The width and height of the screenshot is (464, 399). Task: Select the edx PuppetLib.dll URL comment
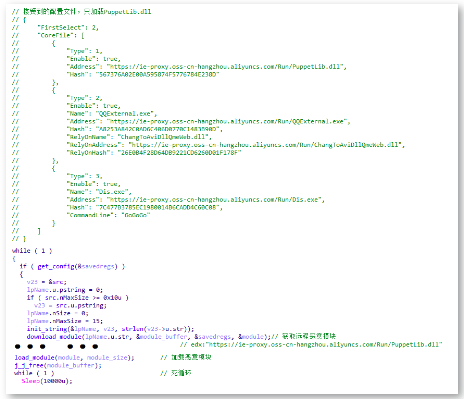[x=311, y=345]
